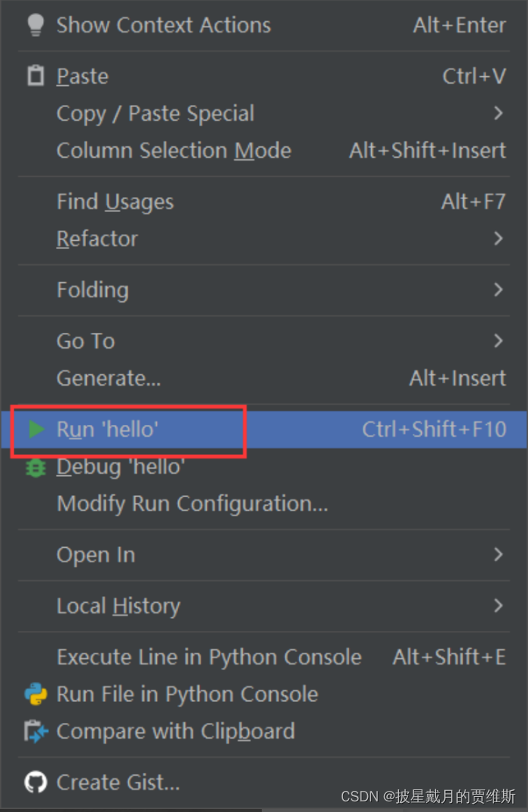Choose Execute Line in Python Console

209,657
